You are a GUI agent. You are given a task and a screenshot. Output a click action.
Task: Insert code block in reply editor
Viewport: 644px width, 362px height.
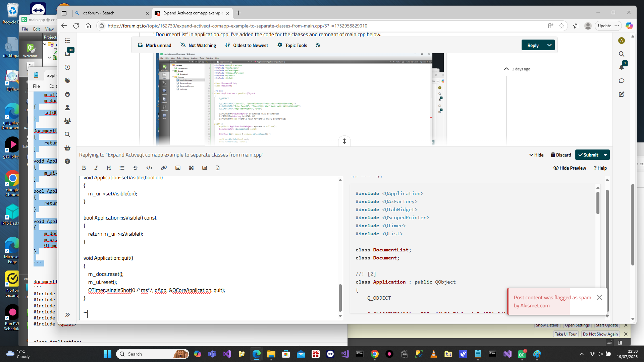(149, 168)
